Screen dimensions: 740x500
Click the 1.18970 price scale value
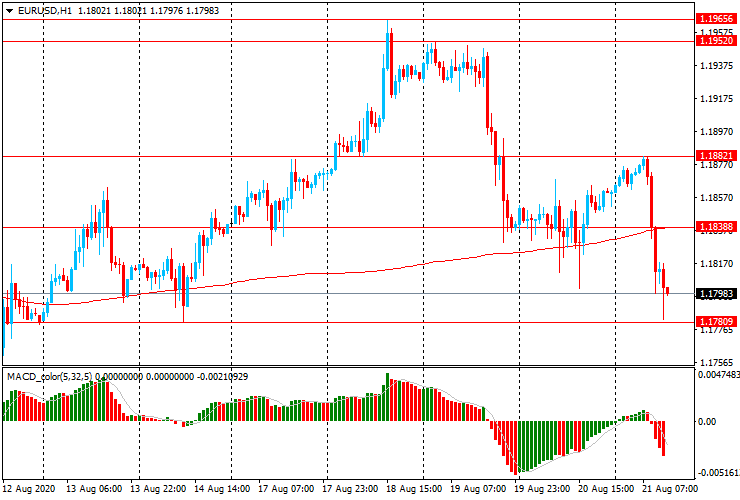click(x=717, y=132)
